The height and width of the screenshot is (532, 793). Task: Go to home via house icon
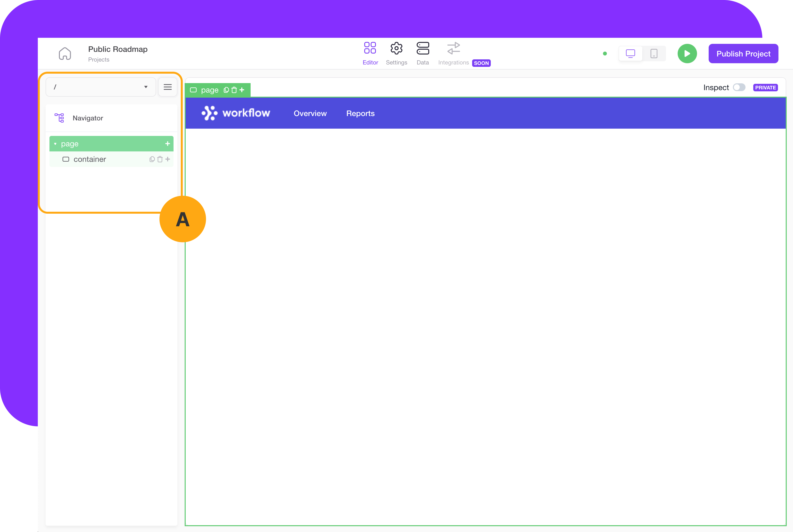(x=65, y=53)
